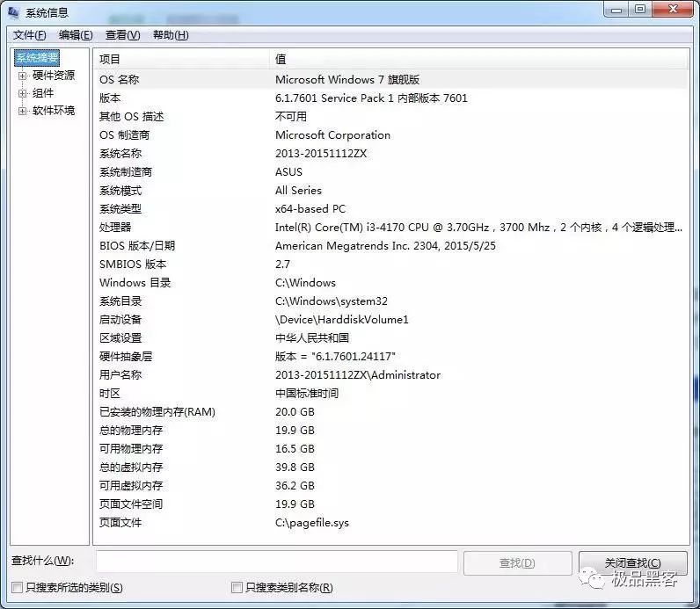The image size is (700, 609).
Task: Click the C:\pagefile.sys value
Action: coord(312,523)
